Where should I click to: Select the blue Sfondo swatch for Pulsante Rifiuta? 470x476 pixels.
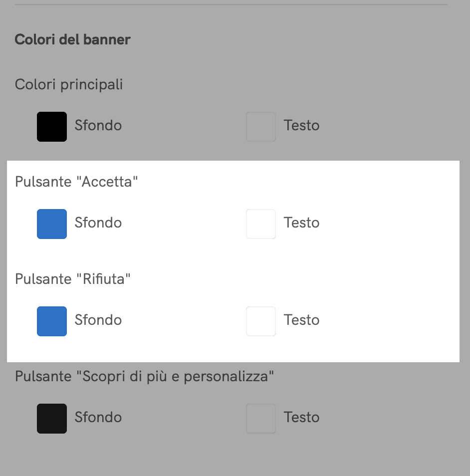pos(52,321)
